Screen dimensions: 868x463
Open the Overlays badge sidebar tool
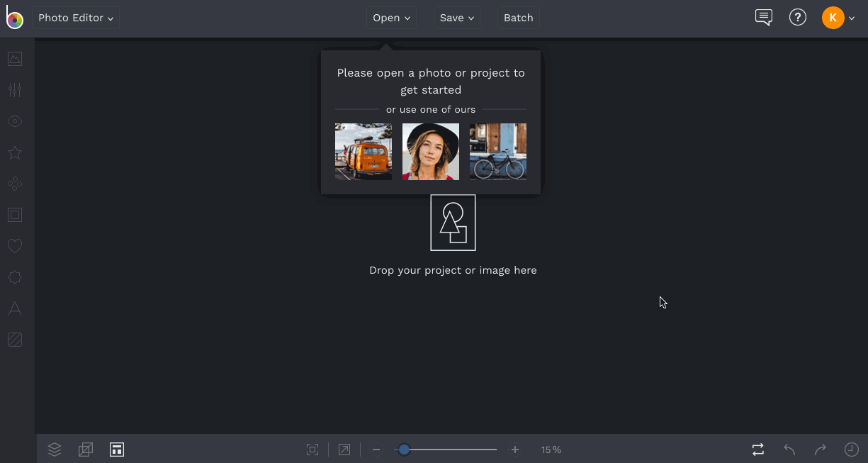click(x=15, y=277)
